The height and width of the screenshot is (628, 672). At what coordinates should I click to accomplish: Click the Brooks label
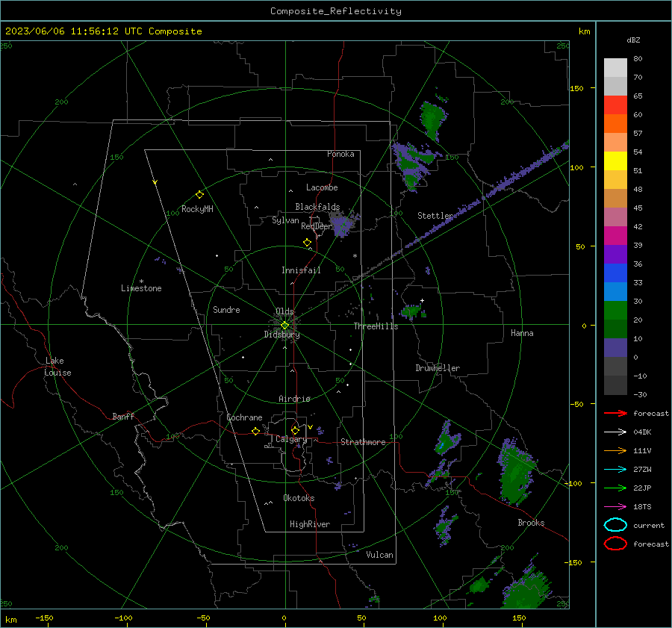(531, 523)
